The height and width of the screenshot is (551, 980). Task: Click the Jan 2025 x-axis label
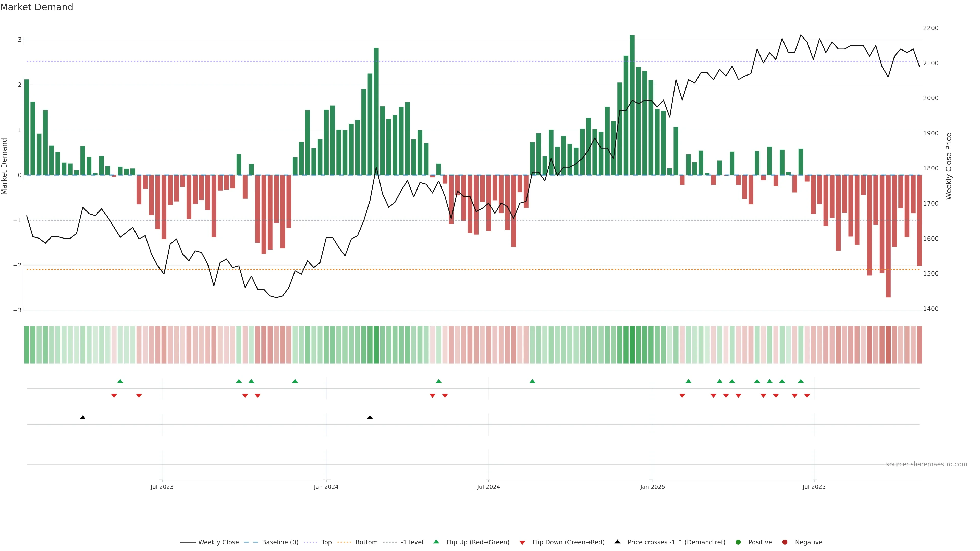653,487
